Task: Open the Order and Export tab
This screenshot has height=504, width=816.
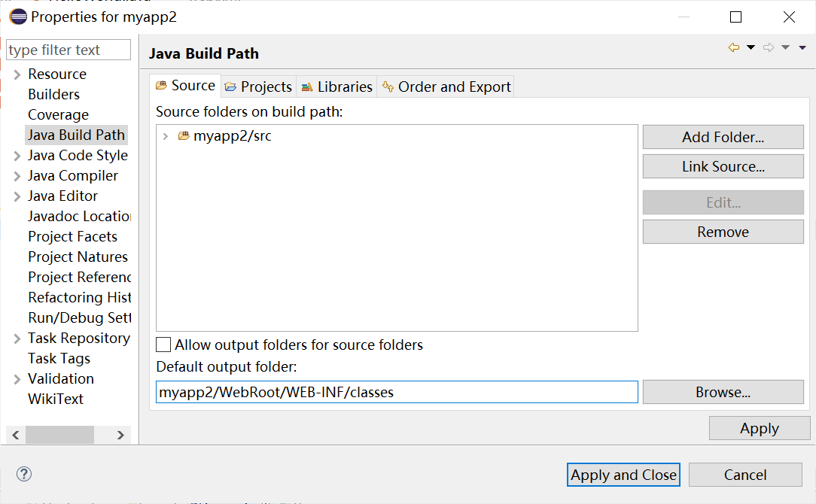Action: [x=446, y=87]
